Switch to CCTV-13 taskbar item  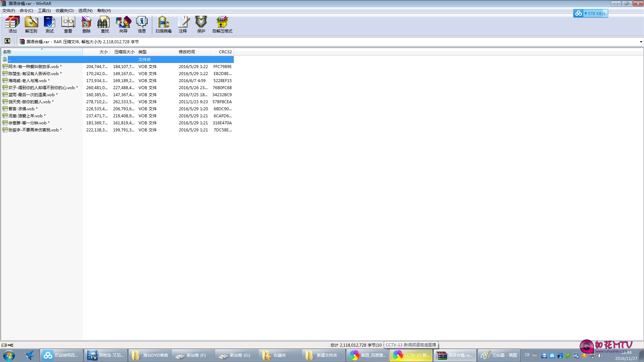(x=411, y=355)
